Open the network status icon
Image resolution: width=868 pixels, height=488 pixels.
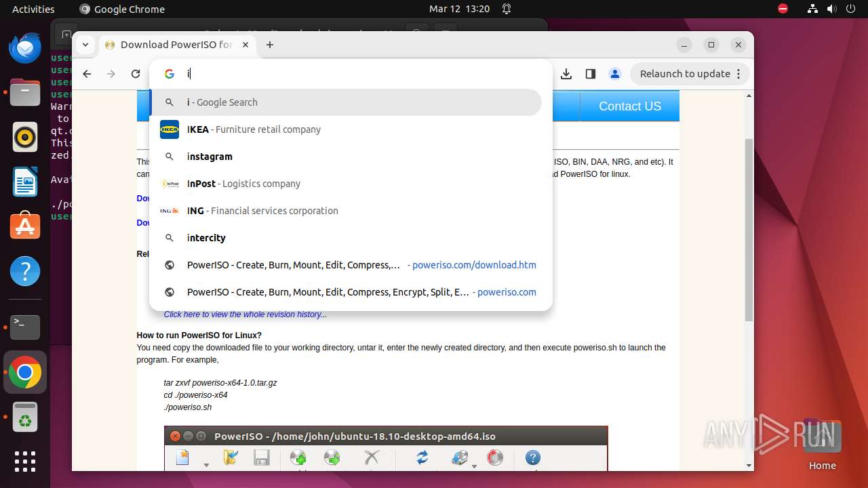[x=812, y=9]
